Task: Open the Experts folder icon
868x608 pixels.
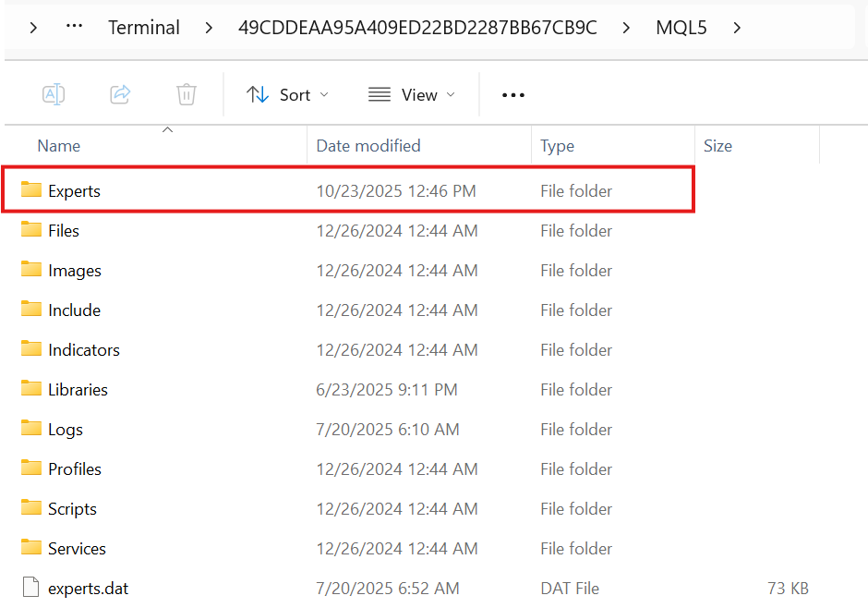Action: pos(29,190)
